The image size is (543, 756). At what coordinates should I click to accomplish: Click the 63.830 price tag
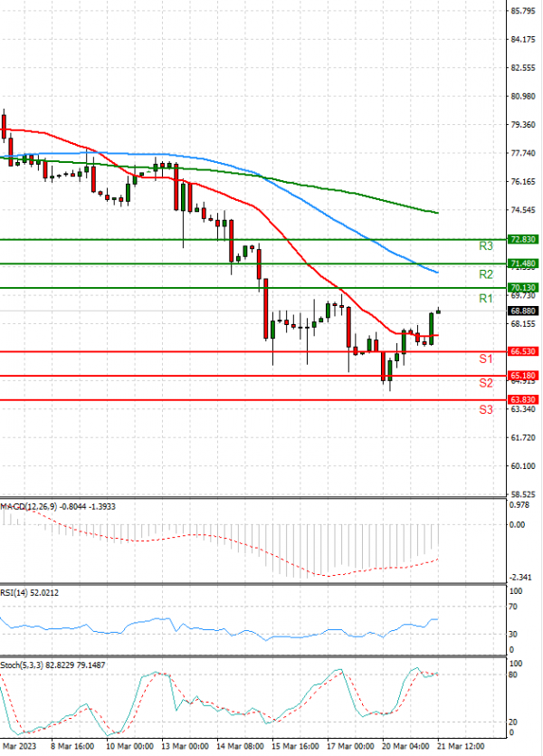(x=524, y=399)
